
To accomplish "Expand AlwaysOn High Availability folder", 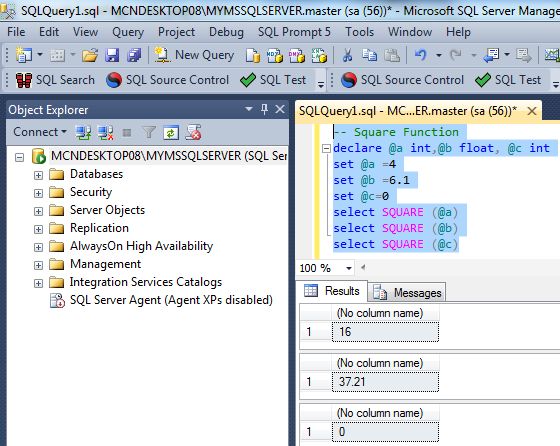I will [x=38, y=247].
